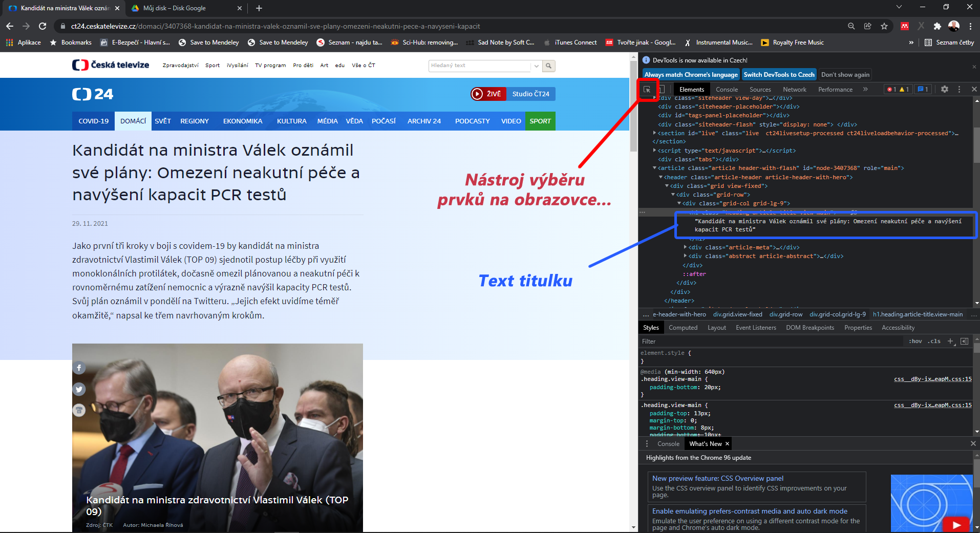Open the Seznam četby reading list
Viewport: 980px width, 533px height.
949,42
